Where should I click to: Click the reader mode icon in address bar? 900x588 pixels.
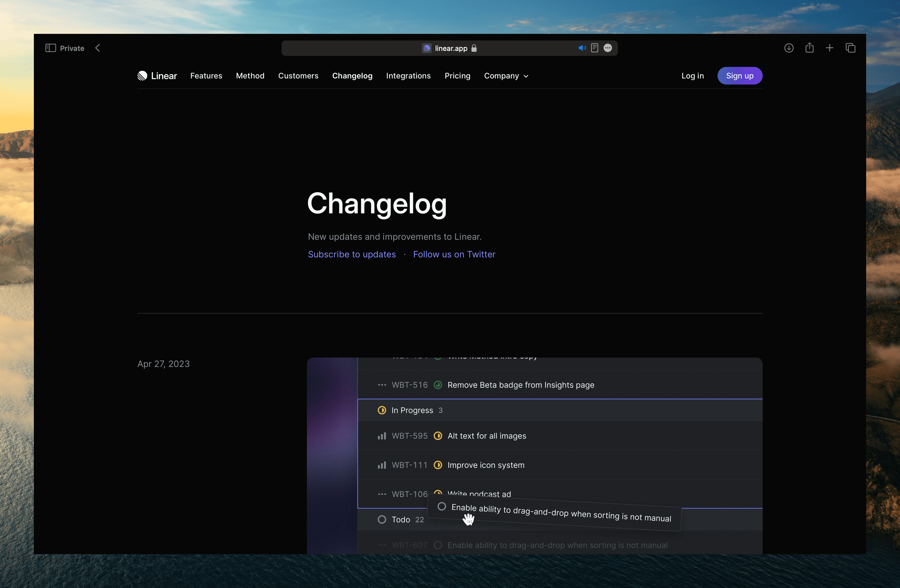point(594,48)
